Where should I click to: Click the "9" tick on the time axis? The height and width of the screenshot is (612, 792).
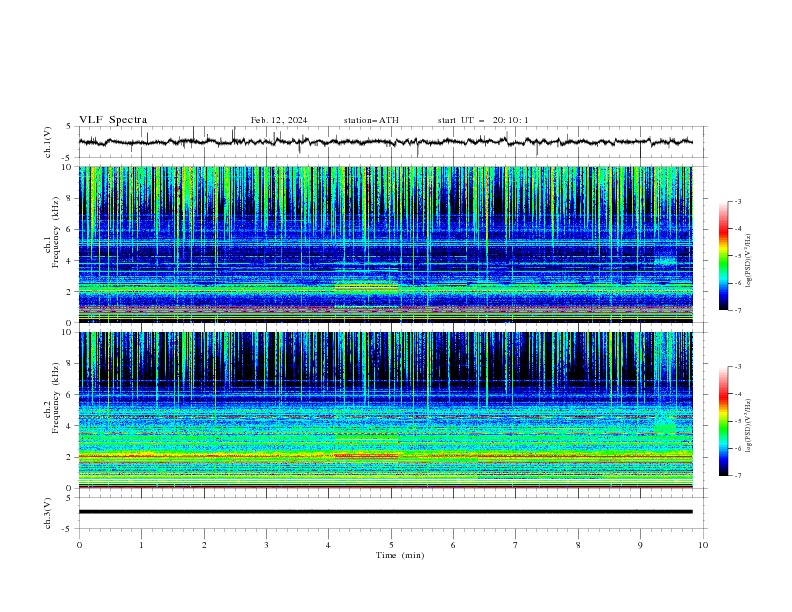click(640, 545)
